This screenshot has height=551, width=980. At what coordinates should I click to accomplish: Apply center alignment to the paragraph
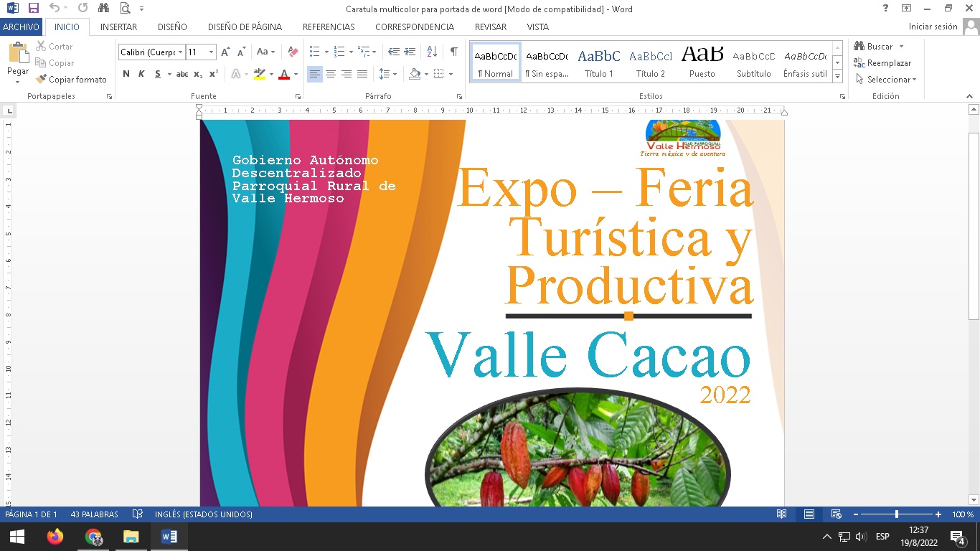coord(331,74)
